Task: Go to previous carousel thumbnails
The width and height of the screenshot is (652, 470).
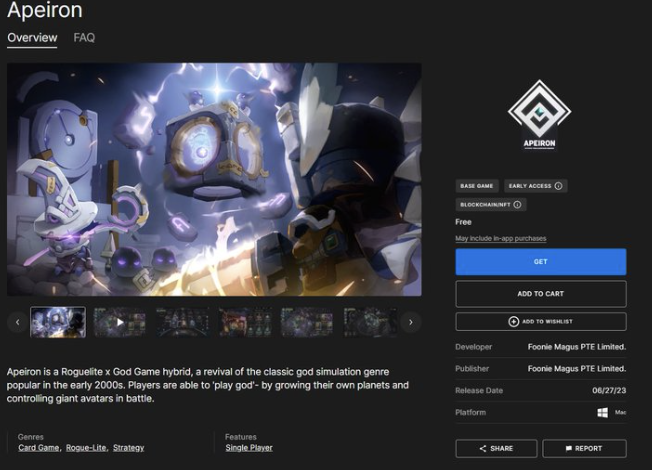Action: [x=17, y=322]
